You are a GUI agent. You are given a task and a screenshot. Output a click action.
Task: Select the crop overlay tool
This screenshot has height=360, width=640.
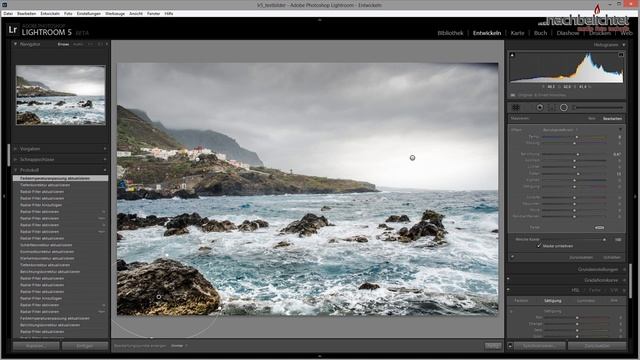(x=516, y=108)
